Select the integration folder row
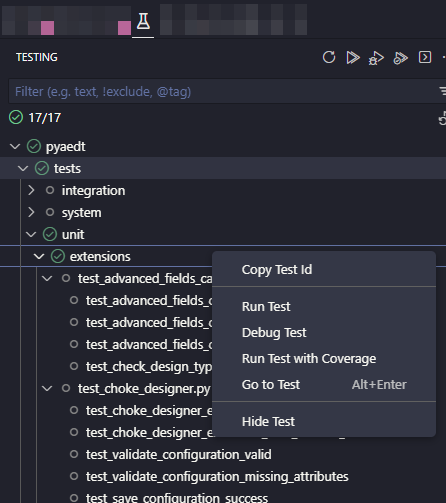446x503 pixels. (x=223, y=190)
